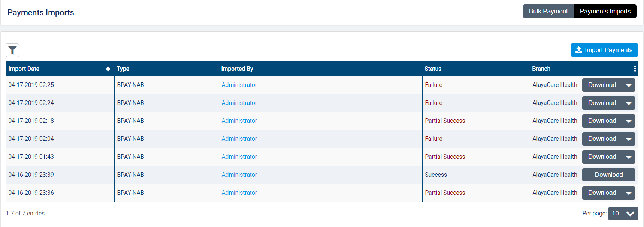Expand Download options for 04-17-2019 02:18 row
The width and height of the screenshot is (644, 227).
[x=628, y=121]
